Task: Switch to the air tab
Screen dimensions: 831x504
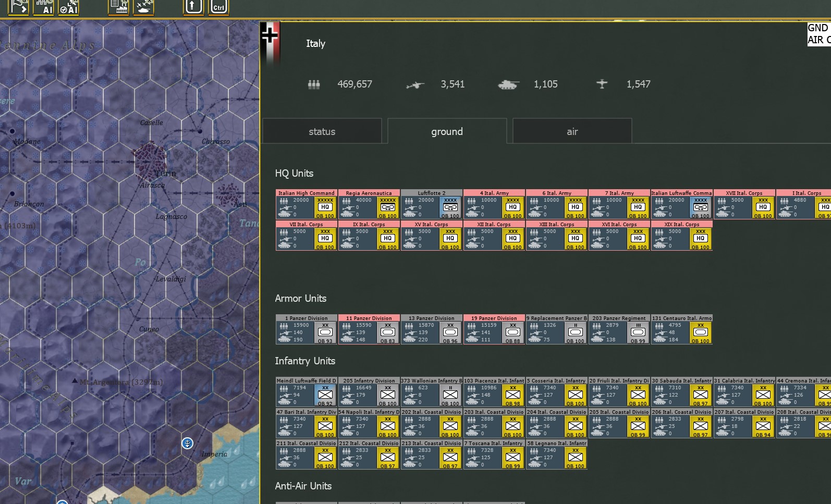Action: (572, 131)
